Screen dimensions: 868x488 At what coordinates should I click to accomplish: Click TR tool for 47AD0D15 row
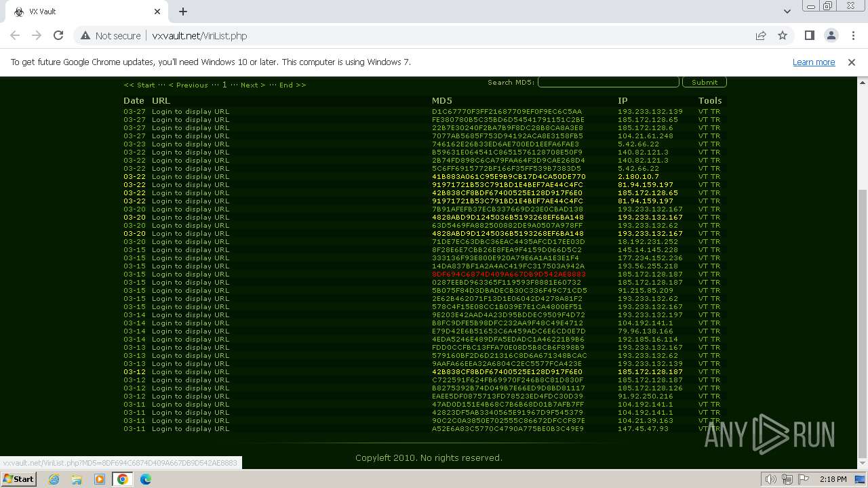tap(715, 405)
